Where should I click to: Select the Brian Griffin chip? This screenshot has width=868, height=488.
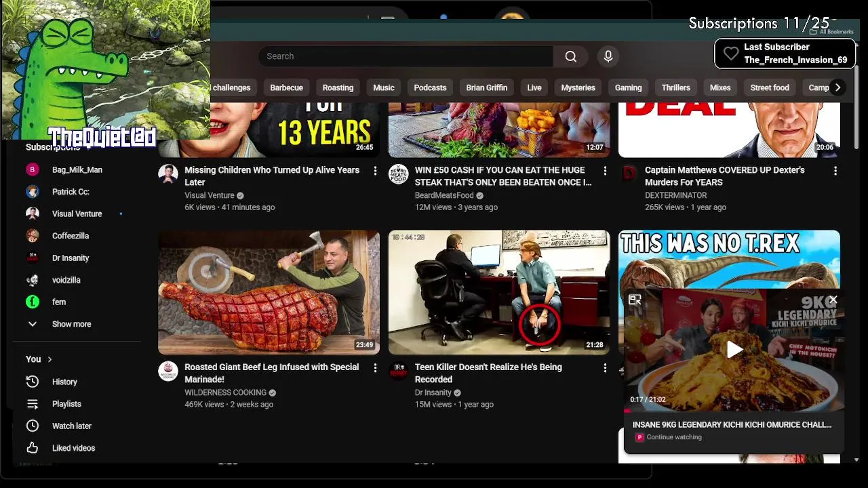(486, 87)
